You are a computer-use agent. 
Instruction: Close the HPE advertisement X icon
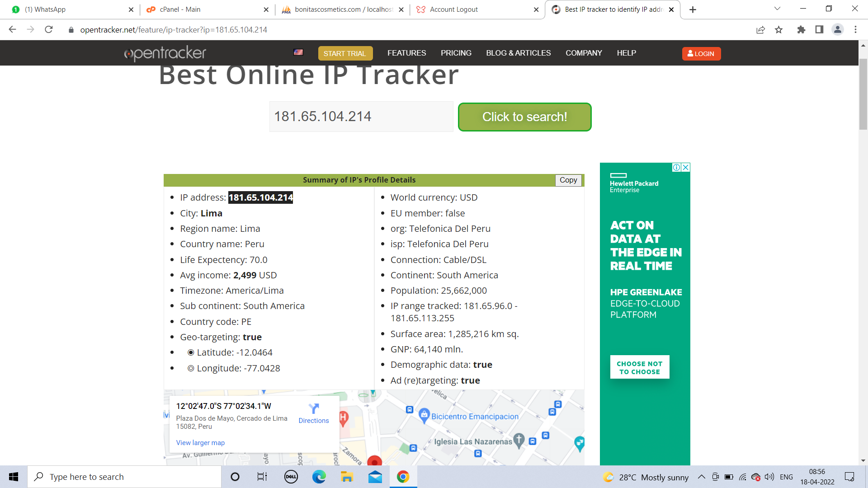pos(686,168)
